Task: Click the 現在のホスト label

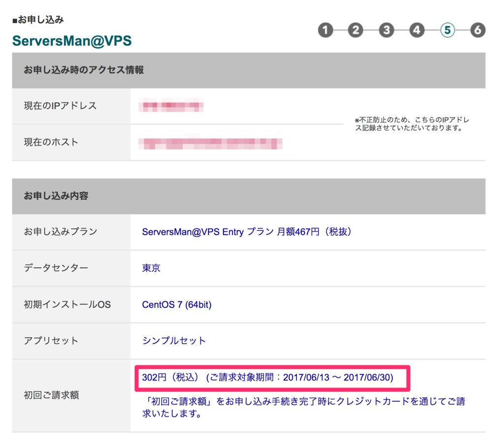Action: (51, 142)
